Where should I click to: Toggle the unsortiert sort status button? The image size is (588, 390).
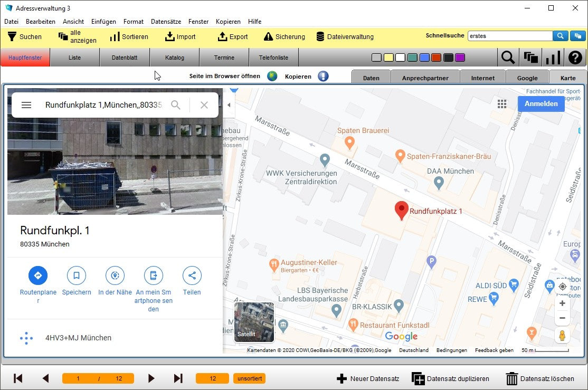[x=249, y=378]
